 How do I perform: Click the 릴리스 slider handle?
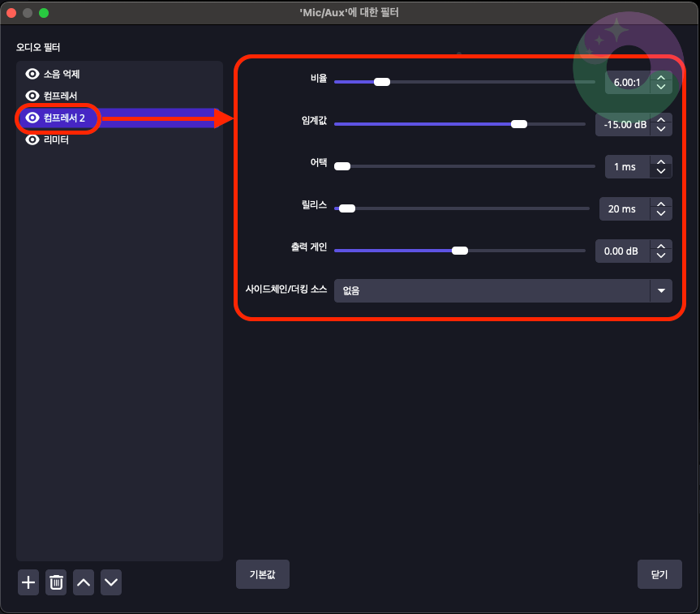click(x=347, y=208)
